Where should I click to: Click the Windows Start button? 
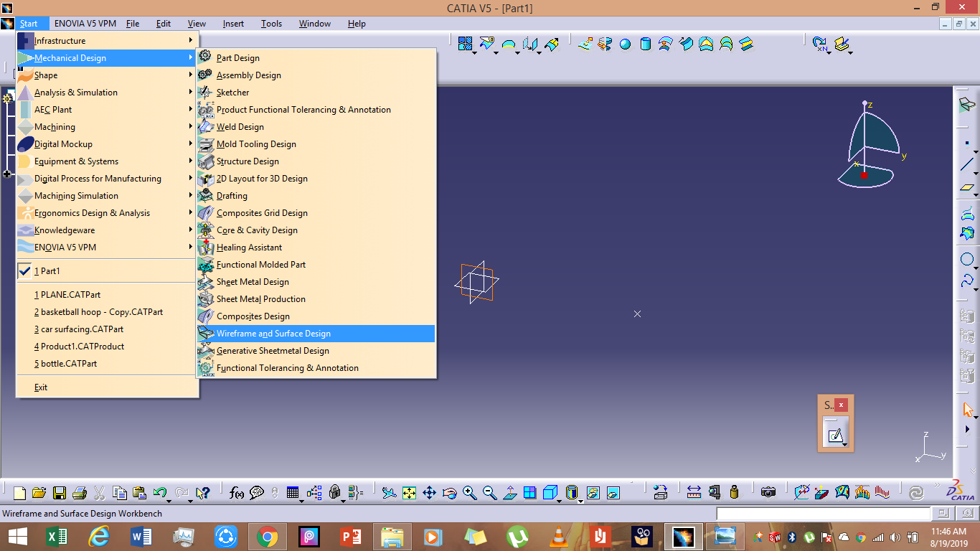(x=18, y=537)
